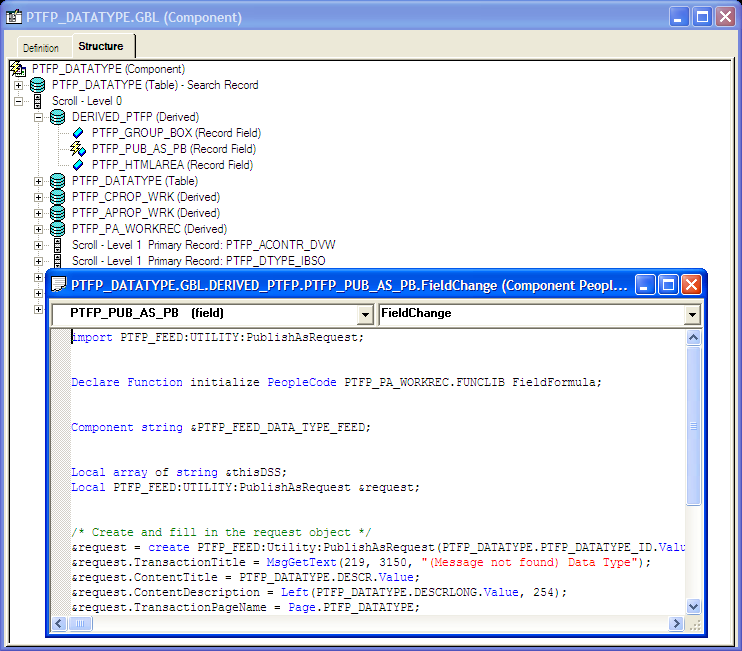The width and height of the screenshot is (742, 651).
Task: Expand the PTFP_DATATYPE (Table) node
Action: [x=38, y=181]
